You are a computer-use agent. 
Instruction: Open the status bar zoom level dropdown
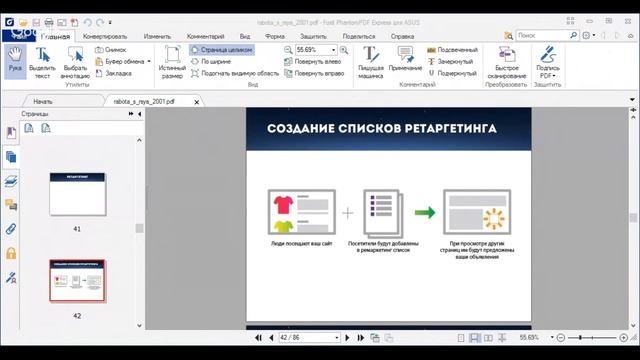tap(552, 338)
